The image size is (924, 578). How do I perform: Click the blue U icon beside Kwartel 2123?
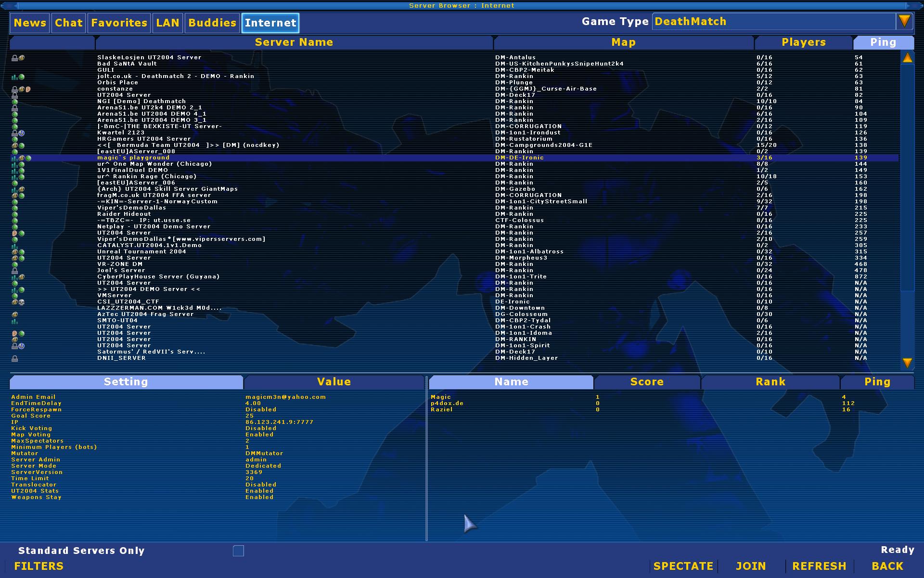(21, 133)
